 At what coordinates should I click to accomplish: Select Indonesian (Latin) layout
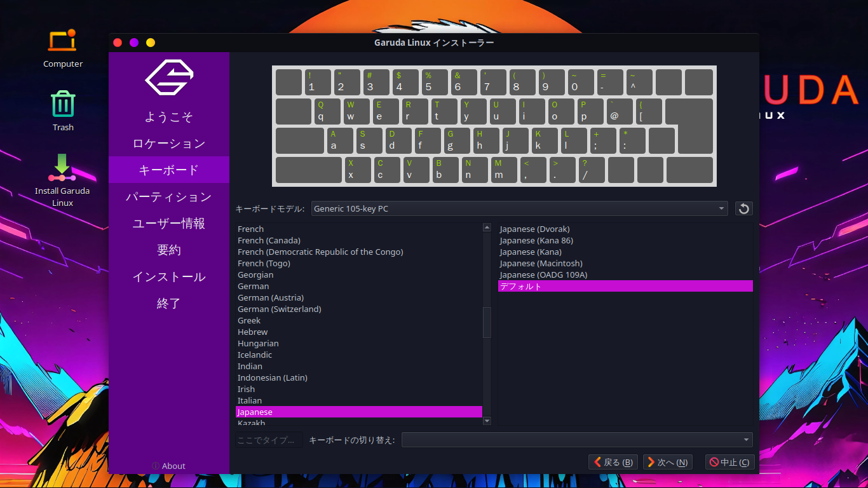point(359,377)
